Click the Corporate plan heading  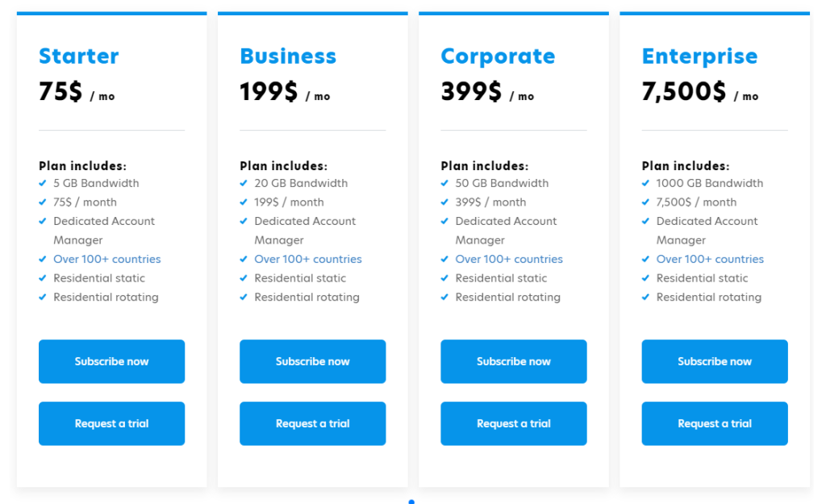[x=498, y=56]
